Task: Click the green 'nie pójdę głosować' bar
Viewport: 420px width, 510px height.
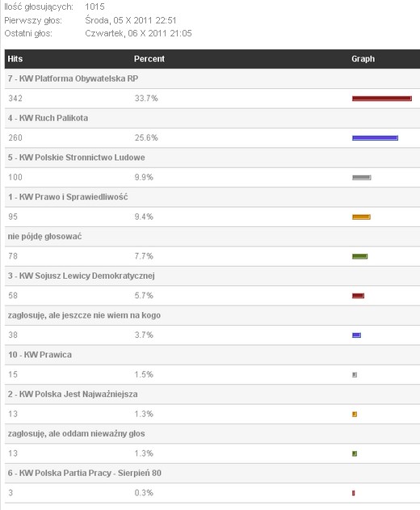Action: tap(360, 256)
